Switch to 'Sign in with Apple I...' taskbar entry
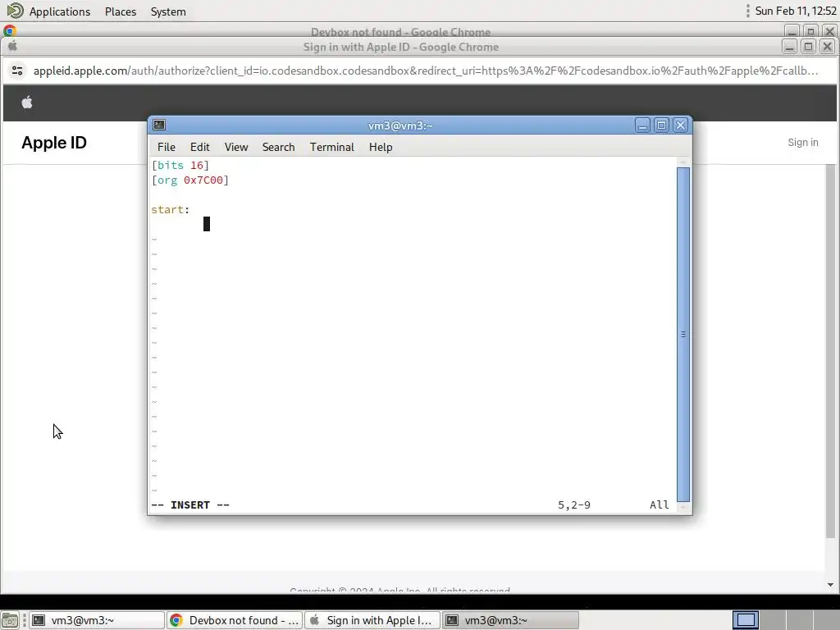 pos(372,620)
